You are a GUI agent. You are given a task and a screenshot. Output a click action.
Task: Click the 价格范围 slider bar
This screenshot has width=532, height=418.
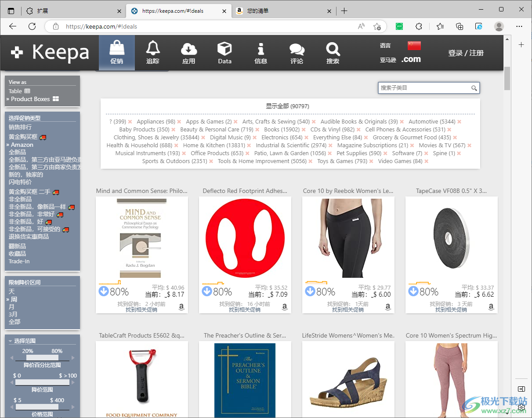pos(42,407)
